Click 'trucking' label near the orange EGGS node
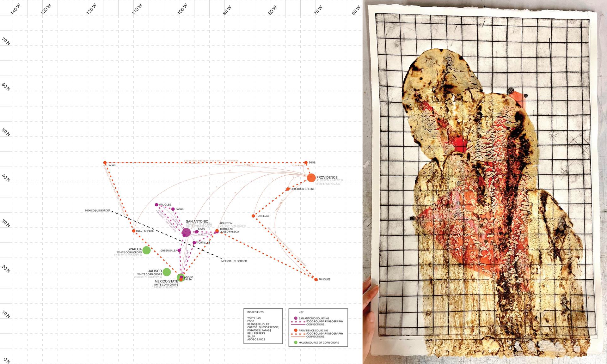This screenshot has width=607, height=364. tap(298, 165)
